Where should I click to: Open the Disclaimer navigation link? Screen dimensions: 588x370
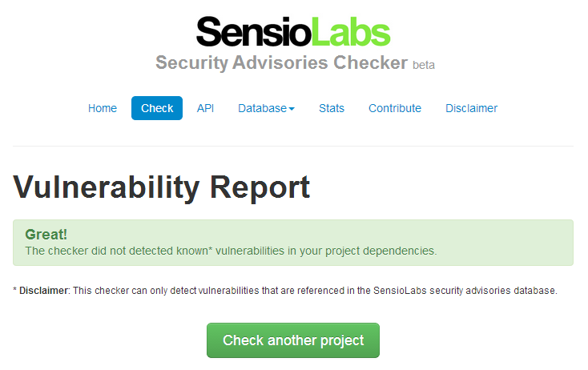(x=471, y=108)
